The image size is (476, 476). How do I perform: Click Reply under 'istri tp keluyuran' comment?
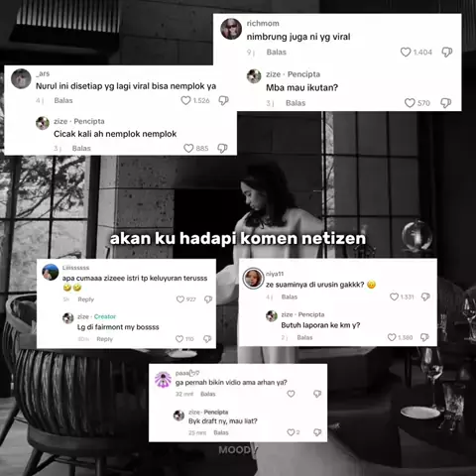(86, 299)
